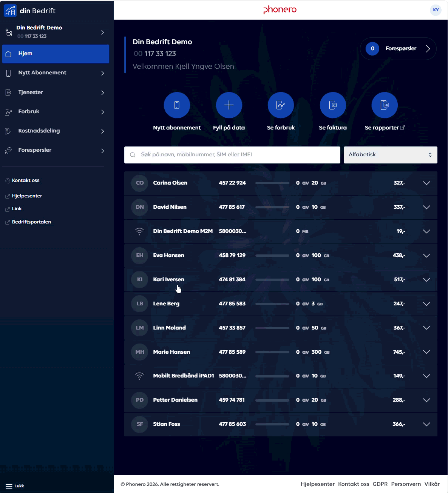Image resolution: width=448 pixels, height=493 pixels.
Task: Click Linn Moland's data usage bar
Action: click(272, 328)
